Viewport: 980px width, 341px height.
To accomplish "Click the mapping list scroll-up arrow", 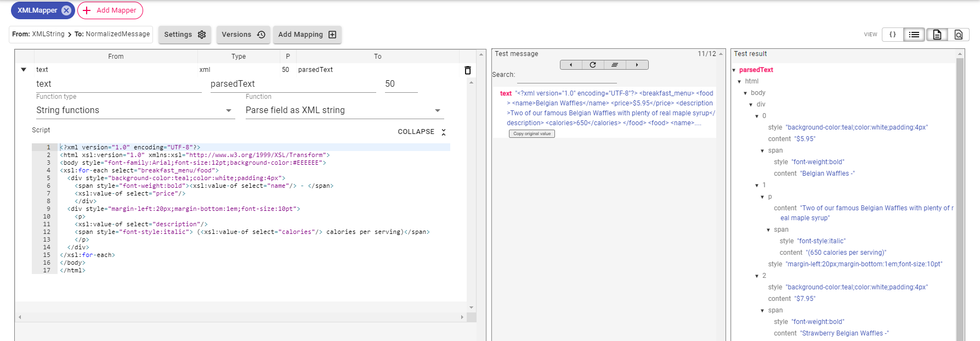I will coord(481,54).
